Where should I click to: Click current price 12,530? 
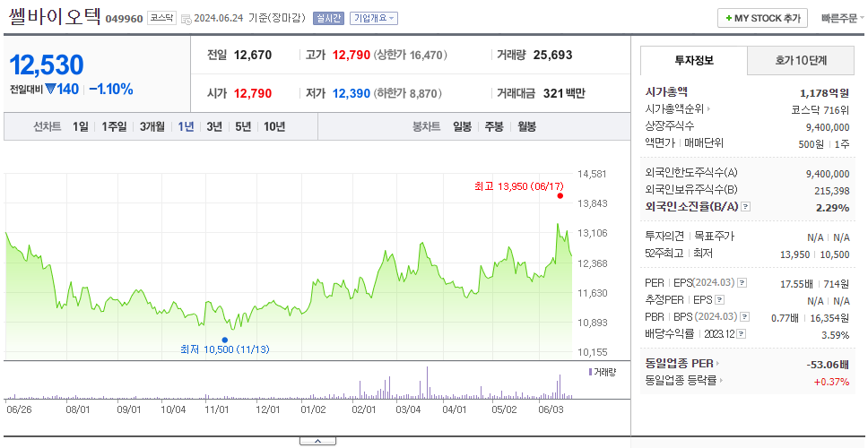47,65
